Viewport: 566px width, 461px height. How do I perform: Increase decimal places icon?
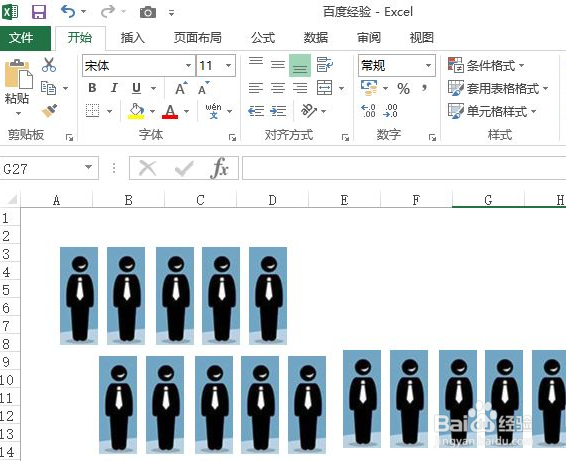368,111
